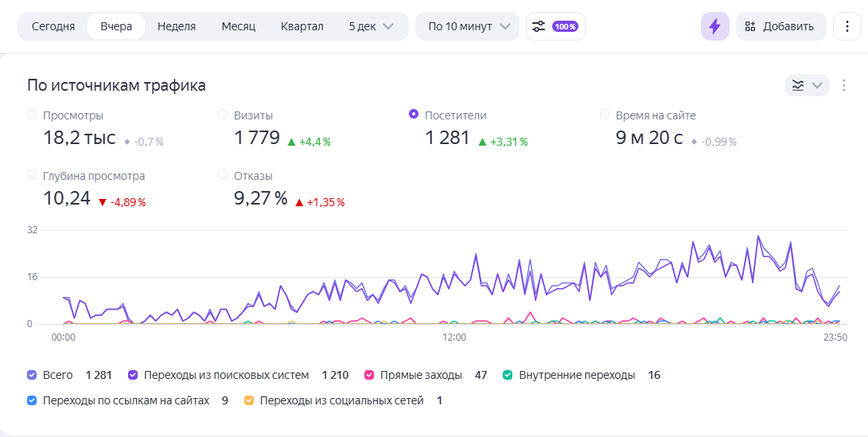Uncheck the Всего series checkbox
This screenshot has width=868, height=437.
[x=32, y=375]
